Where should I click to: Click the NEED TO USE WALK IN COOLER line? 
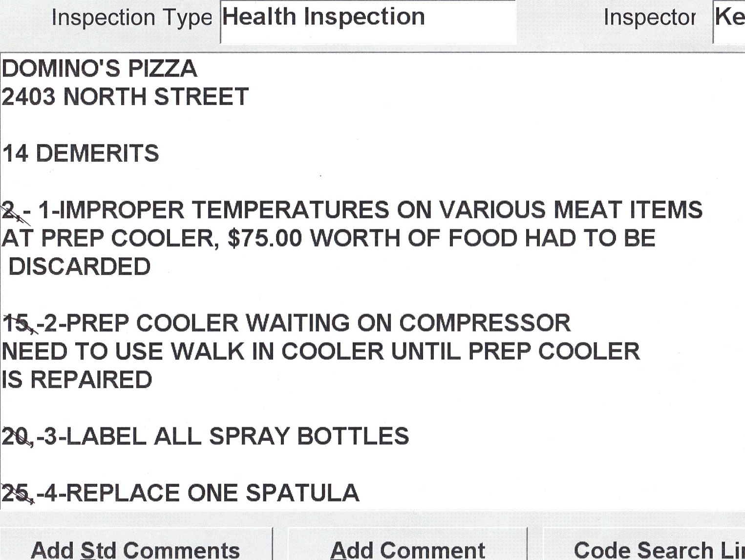pyautogui.click(x=320, y=352)
